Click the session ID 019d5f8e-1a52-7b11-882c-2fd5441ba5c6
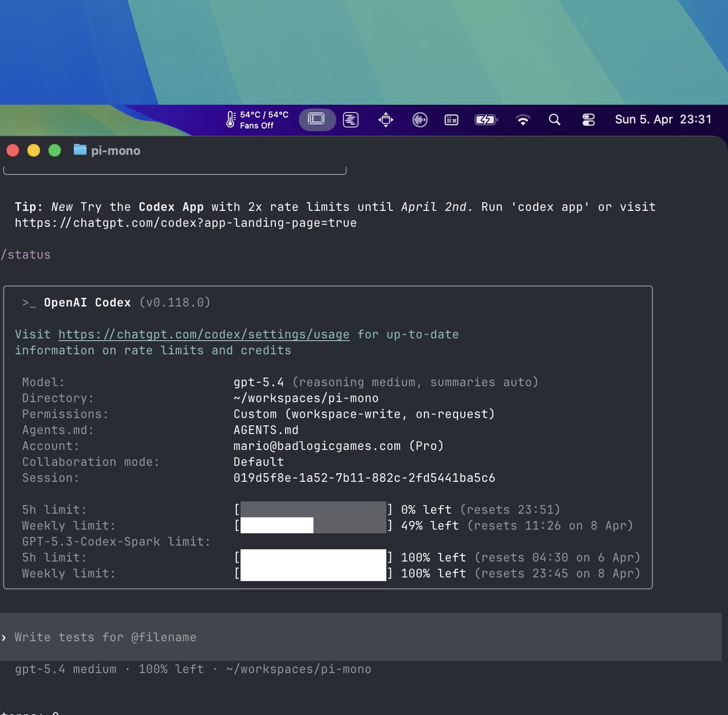 (364, 478)
